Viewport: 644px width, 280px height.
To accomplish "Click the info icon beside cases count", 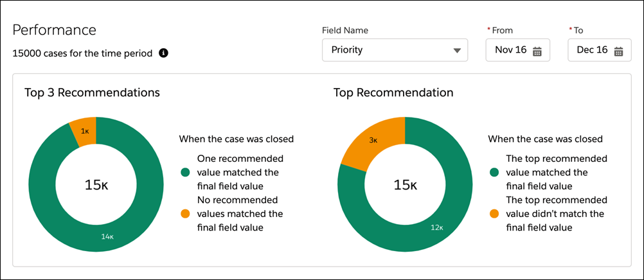I will 163,53.
